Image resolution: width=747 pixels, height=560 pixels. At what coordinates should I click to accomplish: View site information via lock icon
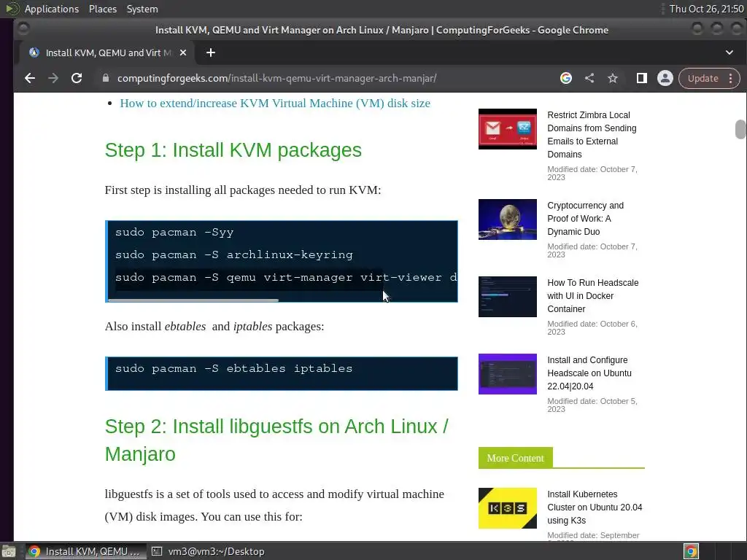106,78
